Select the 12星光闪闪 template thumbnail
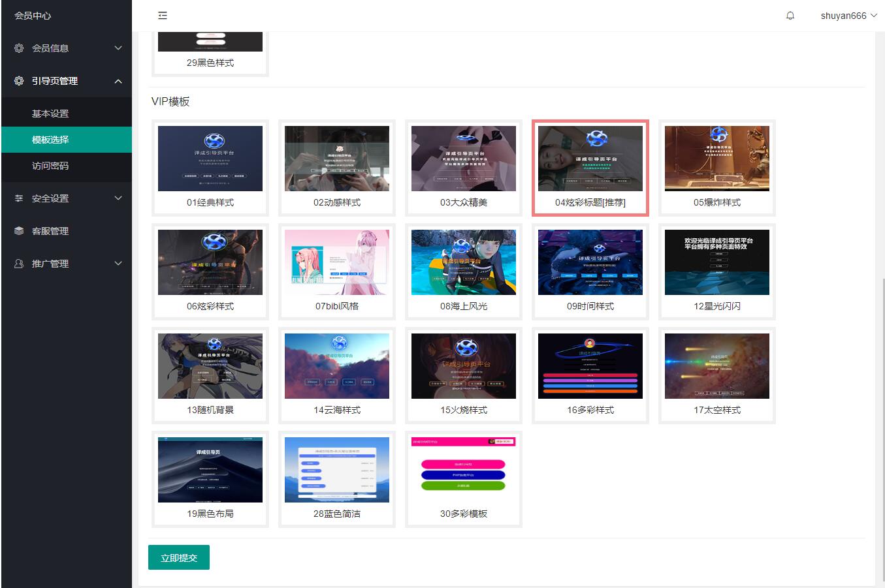The height and width of the screenshot is (588, 885). click(x=717, y=263)
